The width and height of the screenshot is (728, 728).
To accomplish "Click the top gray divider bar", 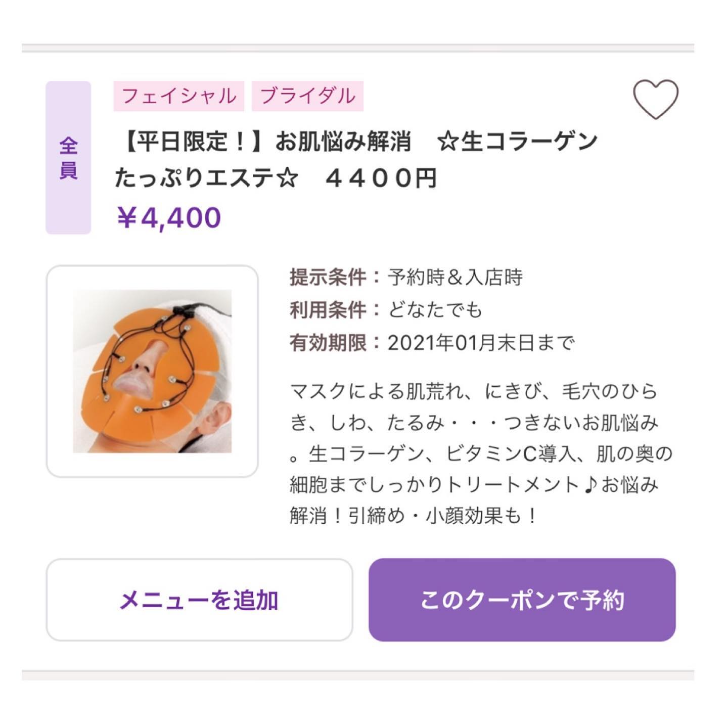I will [358, 48].
